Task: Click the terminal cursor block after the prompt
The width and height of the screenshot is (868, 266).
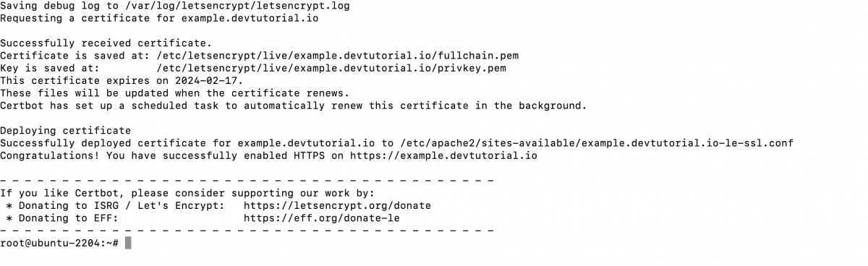Action: coord(128,244)
